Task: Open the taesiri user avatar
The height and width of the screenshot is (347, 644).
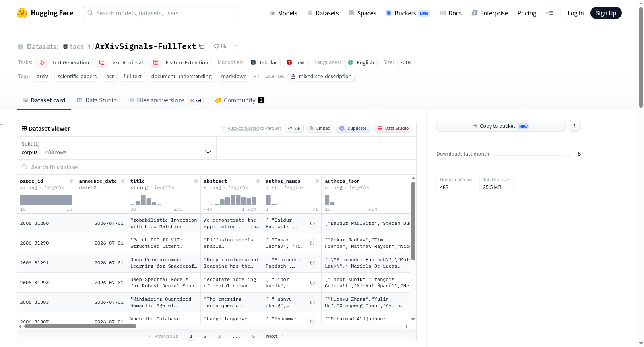Action: click(x=66, y=46)
